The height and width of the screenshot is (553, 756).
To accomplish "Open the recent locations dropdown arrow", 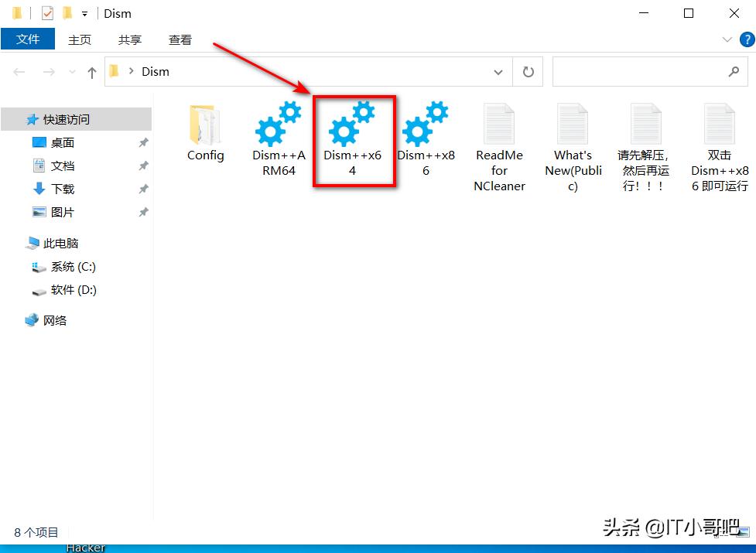I will [72, 72].
